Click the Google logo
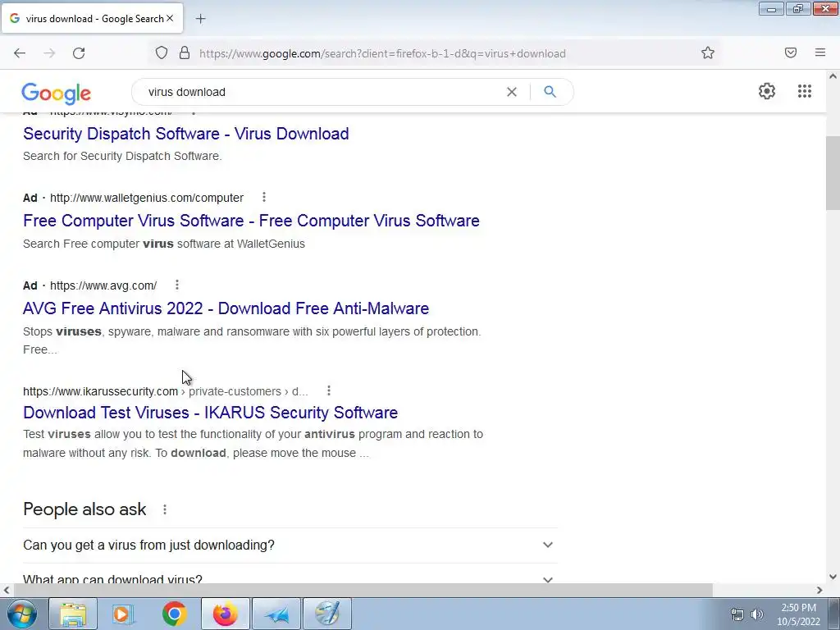Viewport: 840px width, 630px height. click(x=57, y=94)
